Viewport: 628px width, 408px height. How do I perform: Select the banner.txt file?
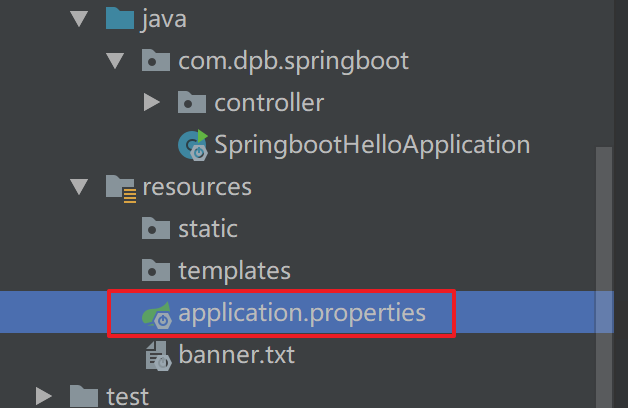237,355
